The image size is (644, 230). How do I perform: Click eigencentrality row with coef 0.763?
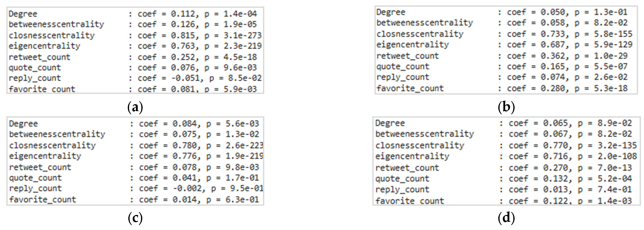pyautogui.click(x=135, y=46)
